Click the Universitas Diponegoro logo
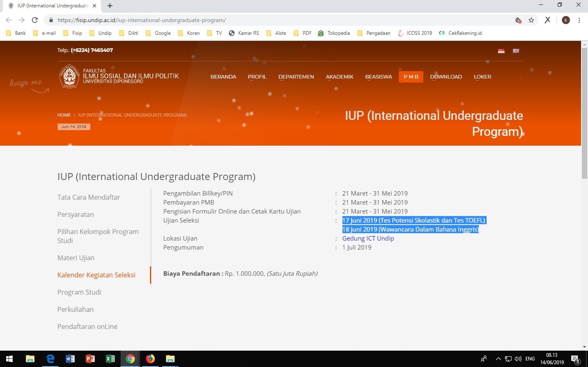The width and height of the screenshot is (588, 367). point(69,76)
